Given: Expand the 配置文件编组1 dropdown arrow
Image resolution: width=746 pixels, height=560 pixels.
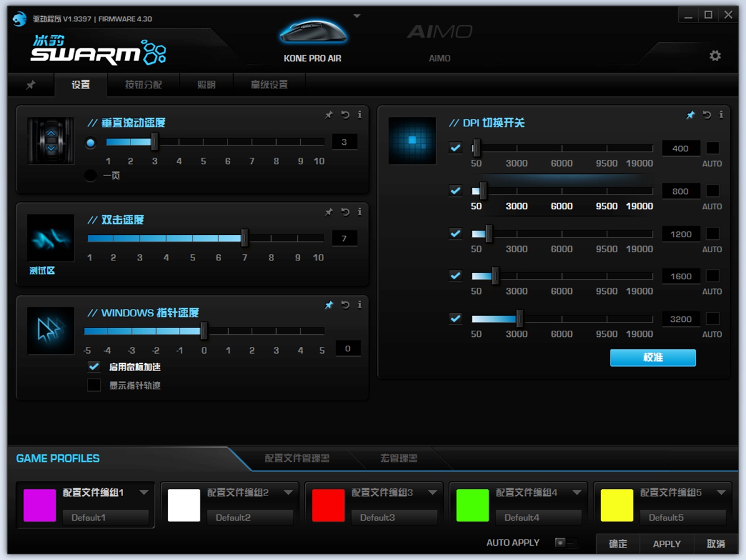Looking at the screenshot, I should (144, 492).
